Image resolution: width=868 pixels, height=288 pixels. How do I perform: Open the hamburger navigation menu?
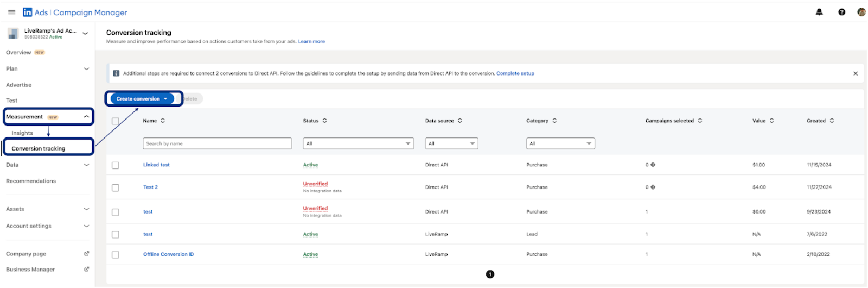pos(11,12)
